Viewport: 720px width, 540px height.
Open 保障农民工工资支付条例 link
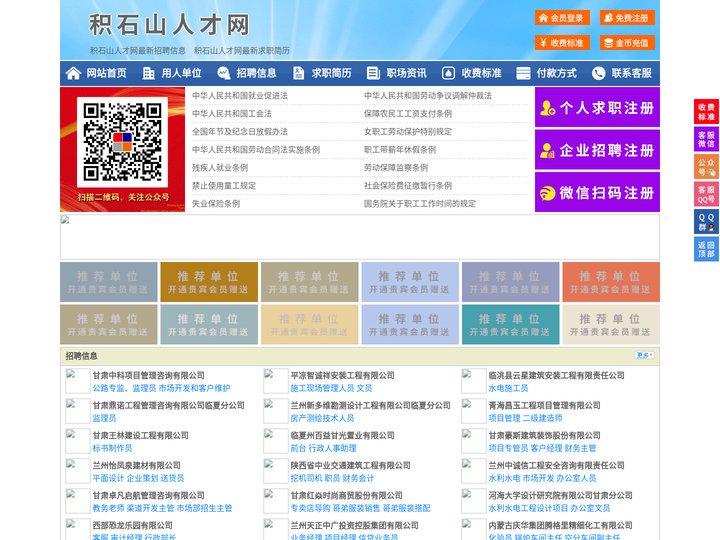(408, 113)
